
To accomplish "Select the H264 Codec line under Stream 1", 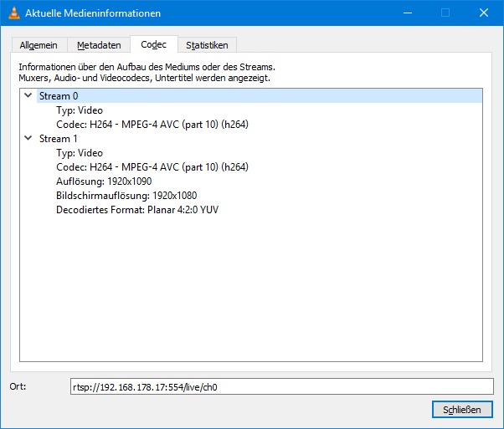I will point(152,167).
